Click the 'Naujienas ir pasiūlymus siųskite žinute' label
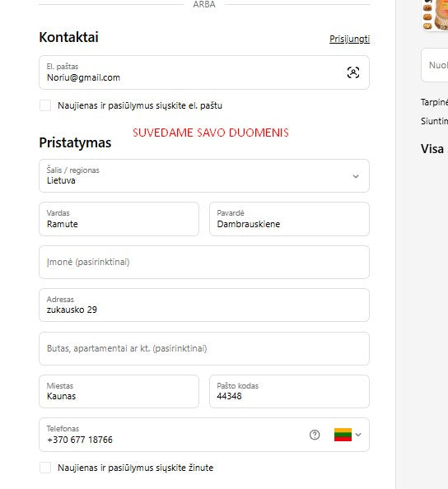Screen dimensions: 448x489 point(136,468)
